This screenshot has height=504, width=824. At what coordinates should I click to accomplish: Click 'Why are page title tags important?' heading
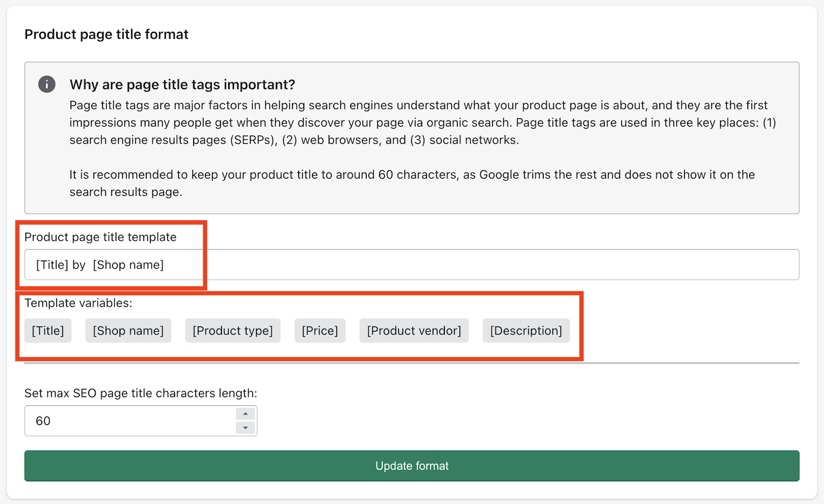[x=182, y=84]
